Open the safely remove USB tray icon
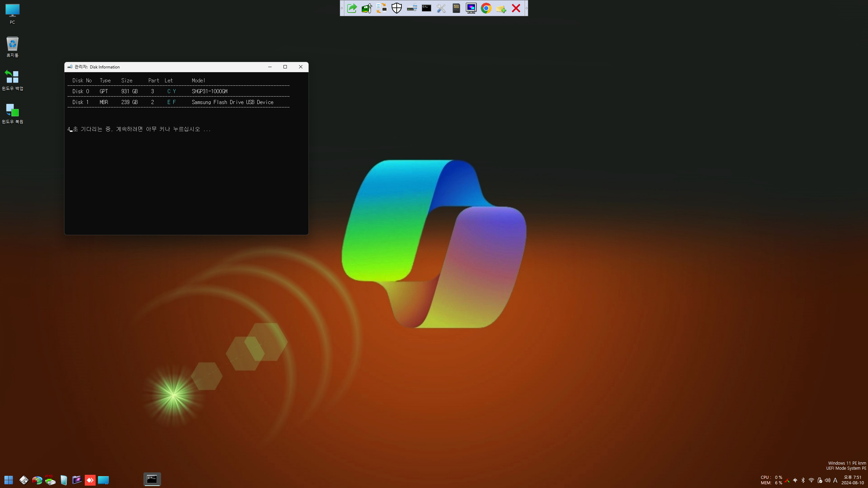Viewport: 868px width, 488px height. pyautogui.click(x=820, y=480)
